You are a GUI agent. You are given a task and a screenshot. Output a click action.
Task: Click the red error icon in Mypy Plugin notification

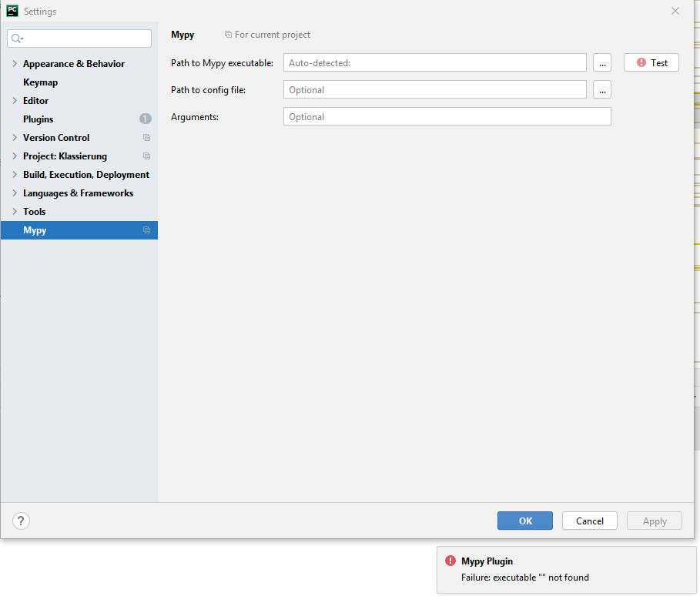[x=450, y=561]
